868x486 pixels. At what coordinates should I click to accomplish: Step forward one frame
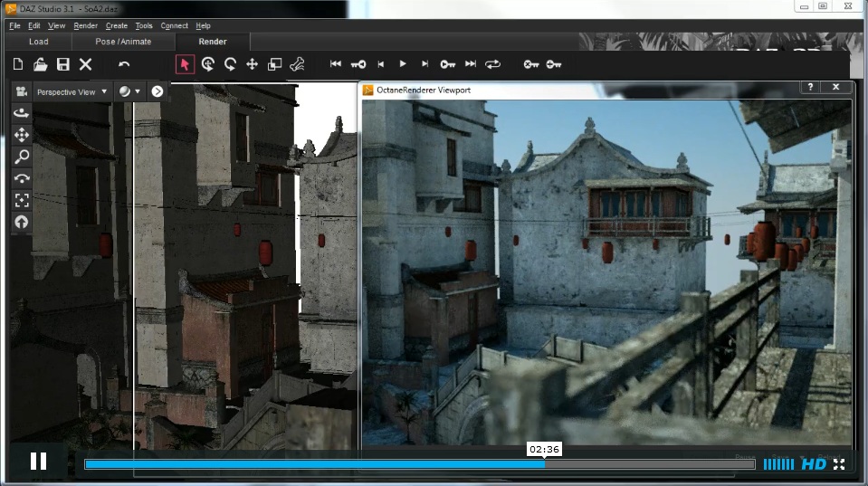coord(424,64)
